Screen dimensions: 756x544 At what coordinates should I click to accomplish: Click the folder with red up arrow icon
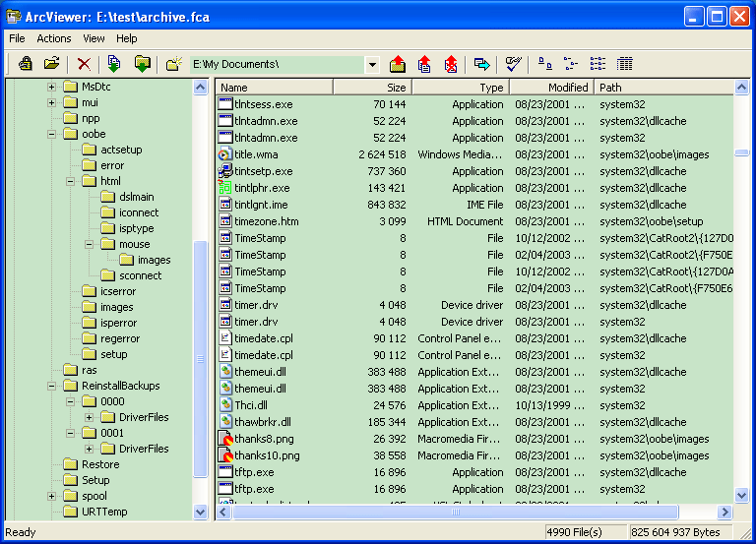click(x=398, y=64)
